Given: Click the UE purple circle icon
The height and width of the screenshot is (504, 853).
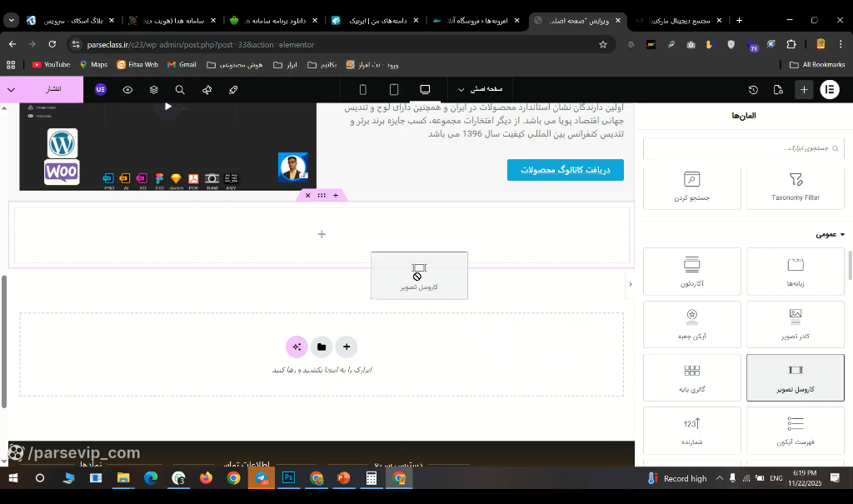Looking at the screenshot, I should point(101,90).
